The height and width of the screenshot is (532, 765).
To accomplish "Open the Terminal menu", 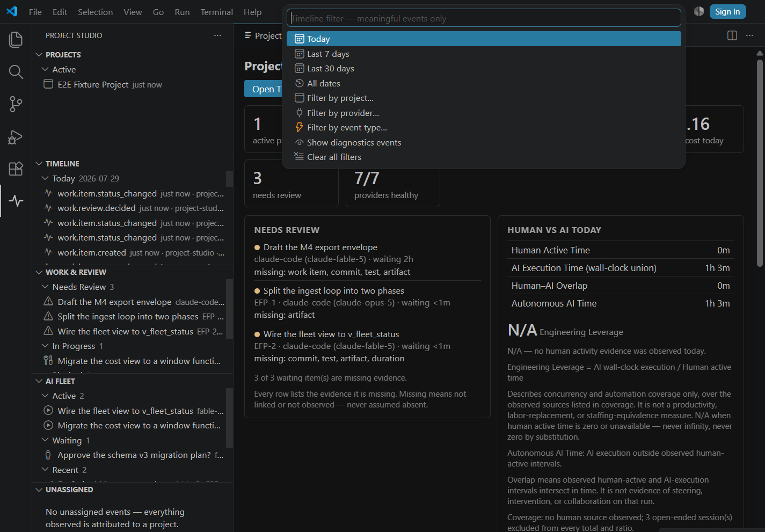I will pyautogui.click(x=217, y=12).
